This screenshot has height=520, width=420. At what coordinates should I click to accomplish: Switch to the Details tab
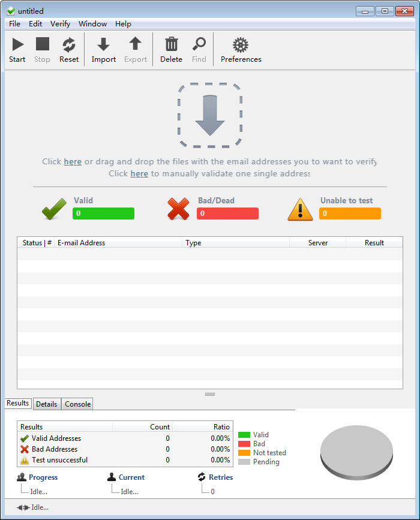pos(46,404)
